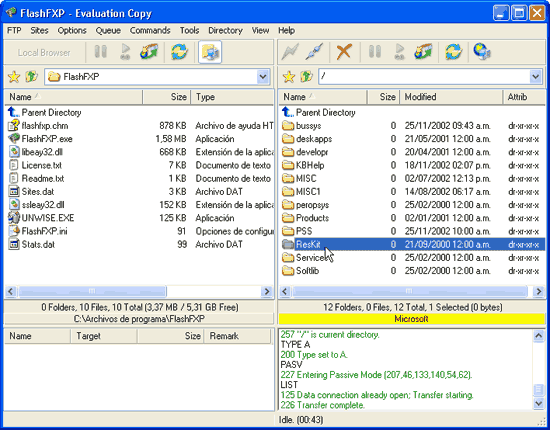This screenshot has height=430, width=550.
Task: Open the Queue menu
Action: [x=108, y=31]
